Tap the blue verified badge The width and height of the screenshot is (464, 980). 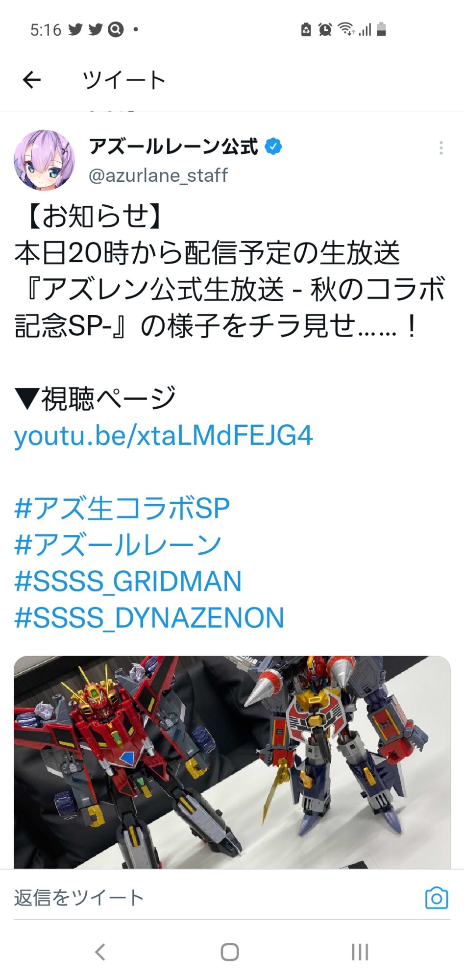273,147
